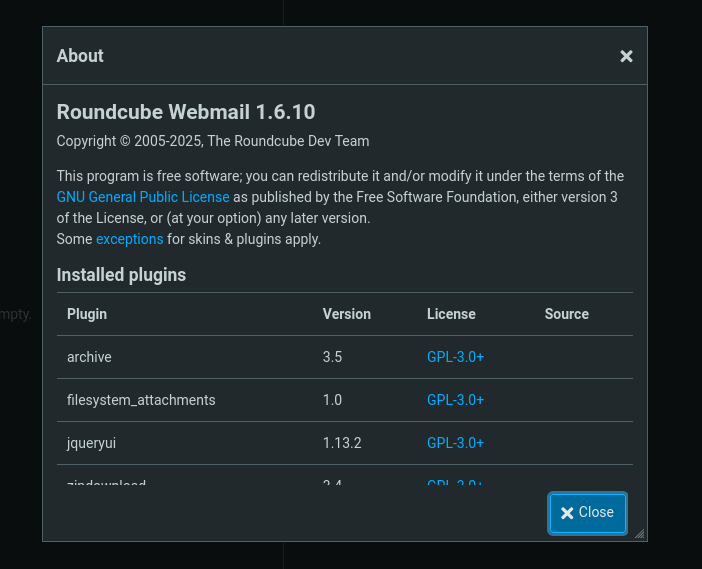Click the About dialog title

point(80,56)
